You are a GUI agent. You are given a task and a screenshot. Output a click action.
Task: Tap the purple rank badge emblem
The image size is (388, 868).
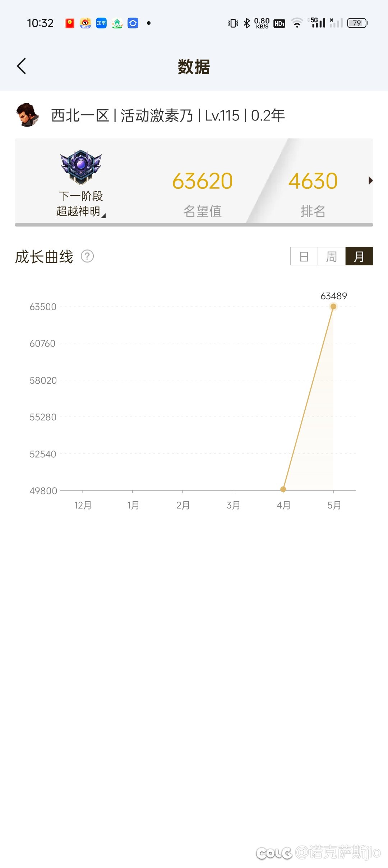(x=81, y=167)
